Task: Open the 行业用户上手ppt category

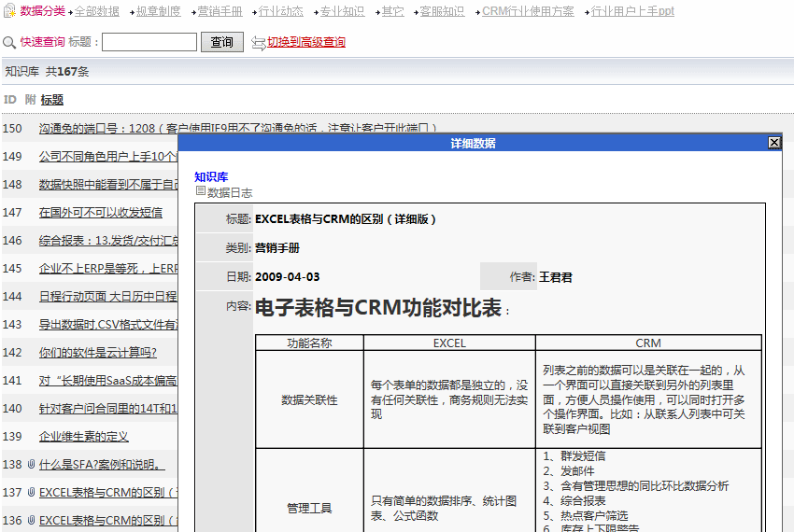Action: coord(632,11)
